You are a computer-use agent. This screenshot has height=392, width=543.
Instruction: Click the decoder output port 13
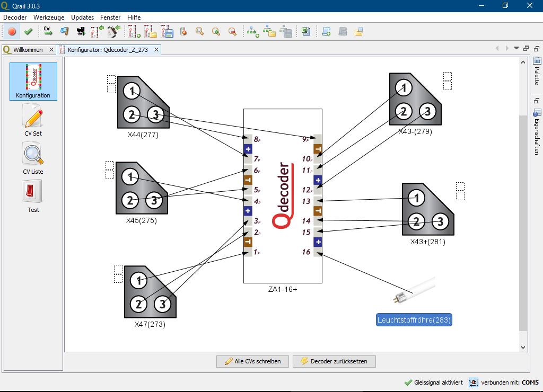pyautogui.click(x=318, y=201)
